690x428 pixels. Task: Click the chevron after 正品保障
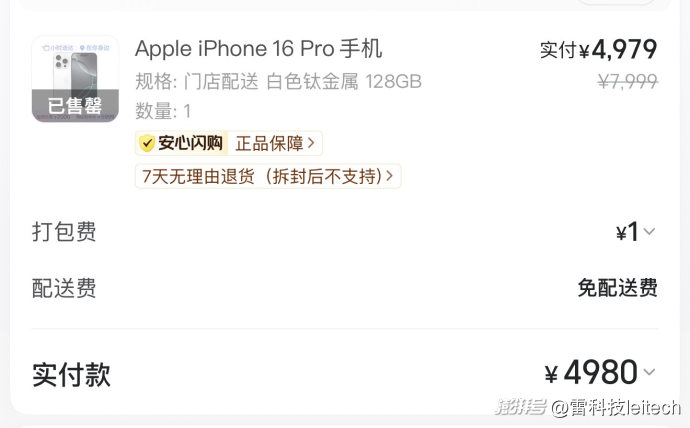(311, 143)
